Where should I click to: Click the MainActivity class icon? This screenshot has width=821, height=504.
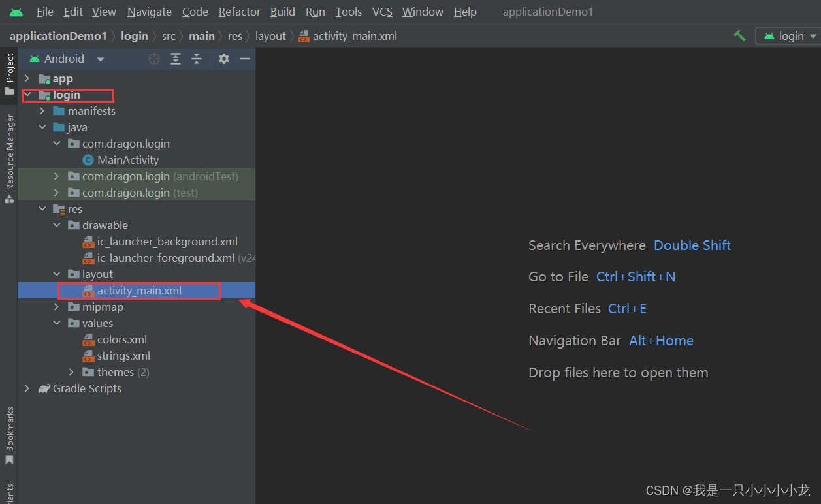(88, 160)
